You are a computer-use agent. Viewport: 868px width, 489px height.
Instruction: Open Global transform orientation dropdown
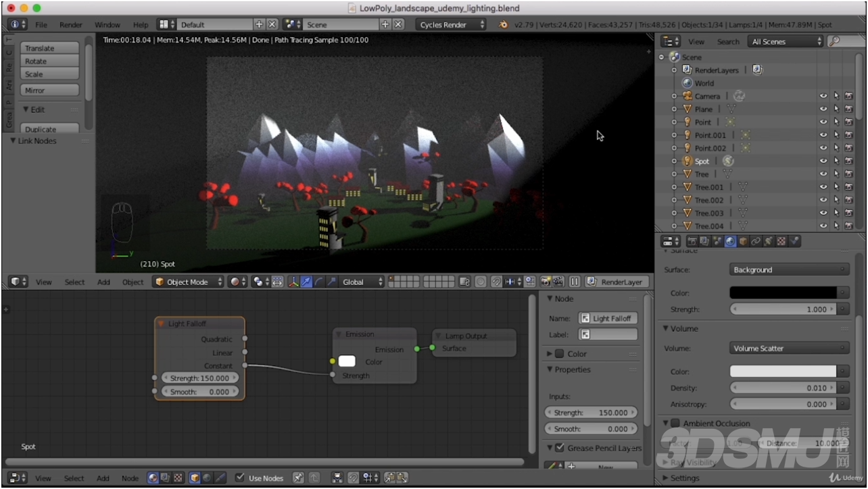click(x=362, y=282)
